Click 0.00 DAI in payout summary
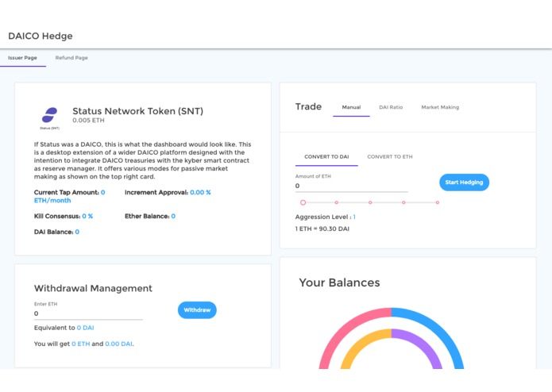Image resolution: width=552 pixels, height=392 pixels. (118, 344)
